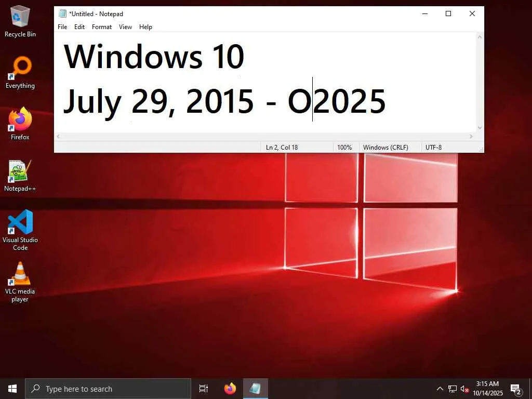Click the taskbar search box
This screenshot has height=399, width=532.
(x=108, y=389)
